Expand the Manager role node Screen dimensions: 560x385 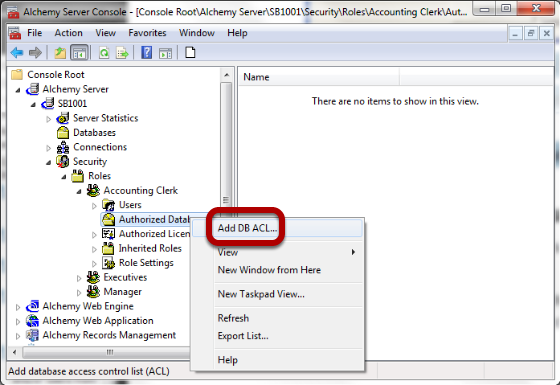pyautogui.click(x=79, y=293)
